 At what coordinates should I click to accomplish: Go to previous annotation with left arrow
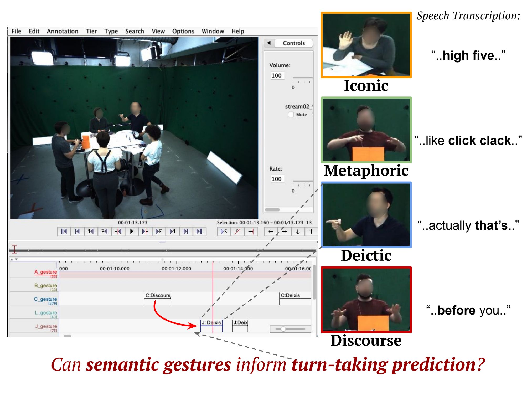pos(271,232)
